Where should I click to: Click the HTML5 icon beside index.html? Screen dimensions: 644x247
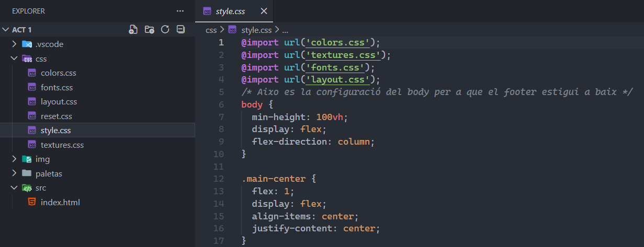point(32,203)
